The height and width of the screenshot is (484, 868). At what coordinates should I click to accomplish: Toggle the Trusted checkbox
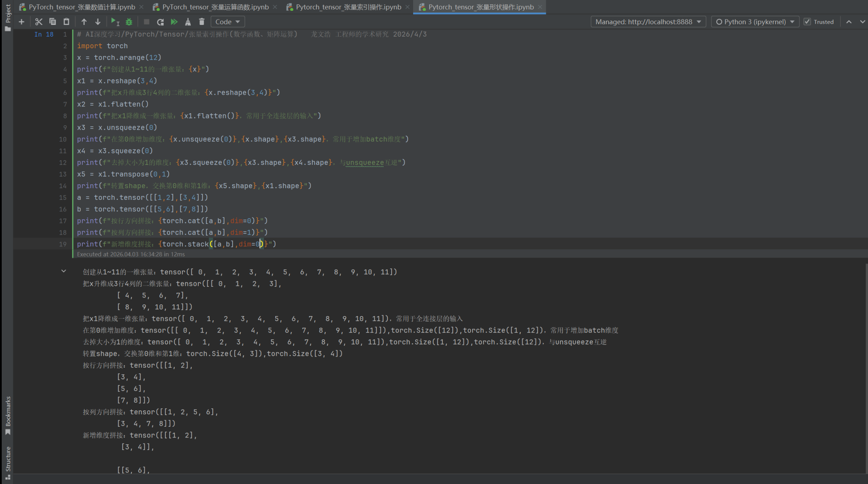[807, 22]
